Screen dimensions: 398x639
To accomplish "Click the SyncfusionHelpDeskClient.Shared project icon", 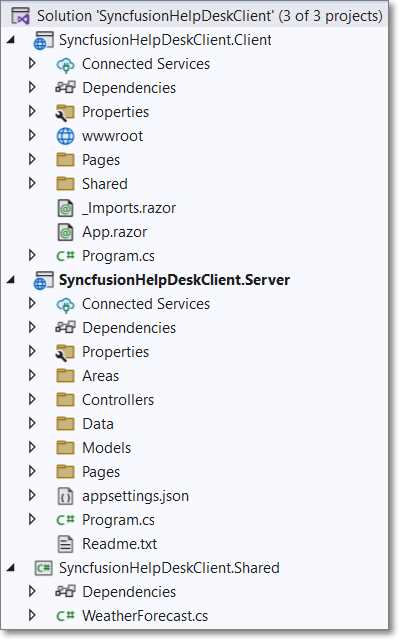I will [x=43, y=568].
